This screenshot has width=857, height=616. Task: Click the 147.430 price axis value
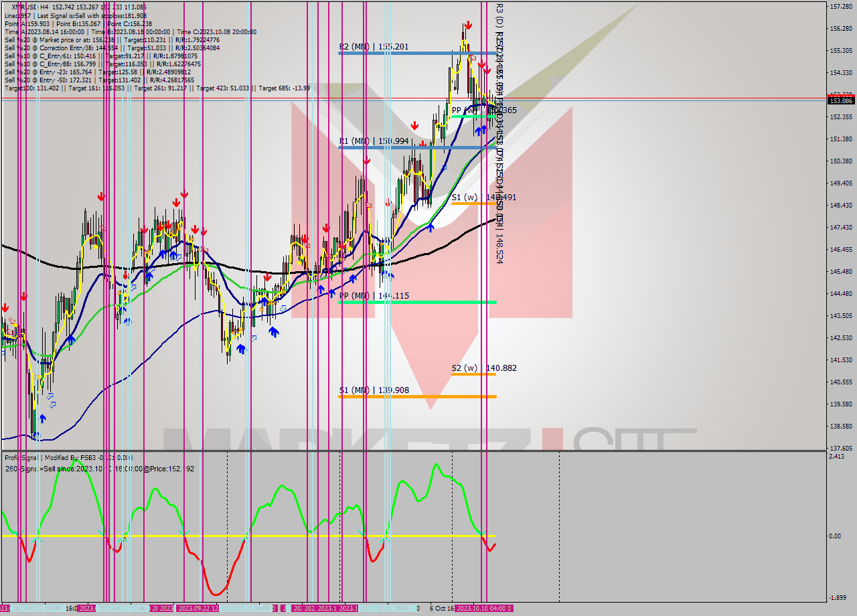tap(840, 228)
